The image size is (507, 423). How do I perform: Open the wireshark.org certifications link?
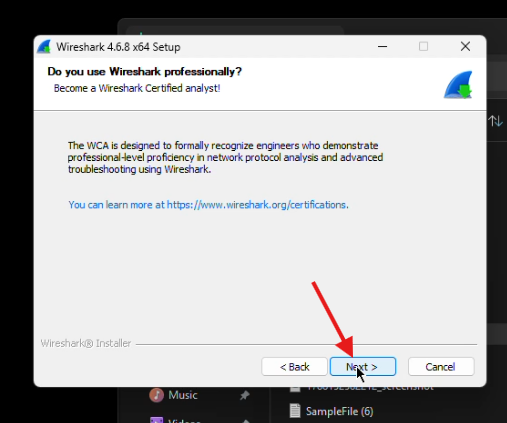[257, 205]
